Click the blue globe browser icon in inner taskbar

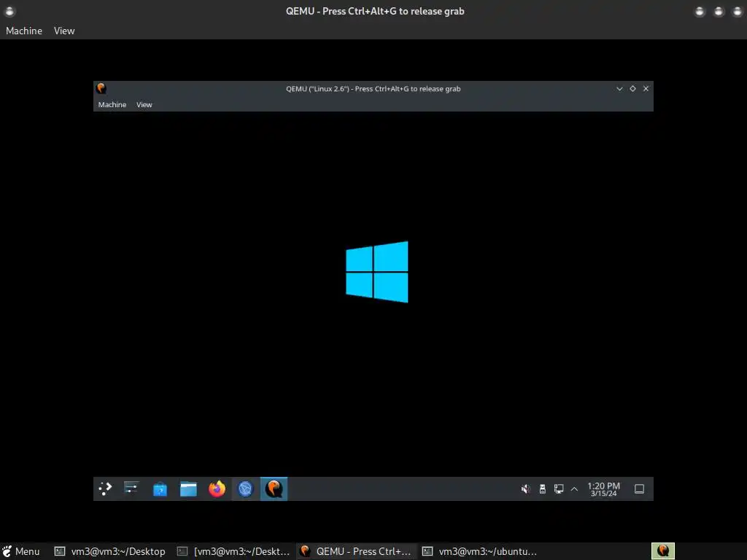pos(245,489)
